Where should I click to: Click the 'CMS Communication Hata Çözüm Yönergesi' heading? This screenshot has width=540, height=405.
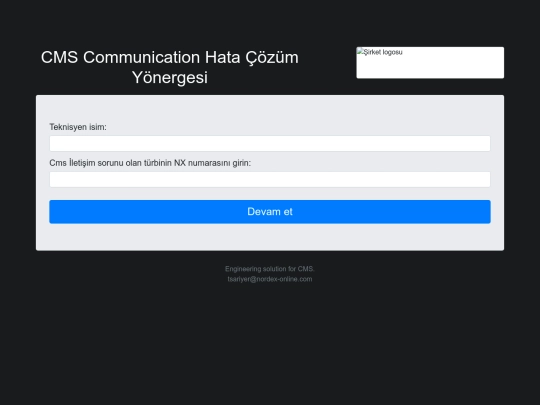click(x=170, y=67)
